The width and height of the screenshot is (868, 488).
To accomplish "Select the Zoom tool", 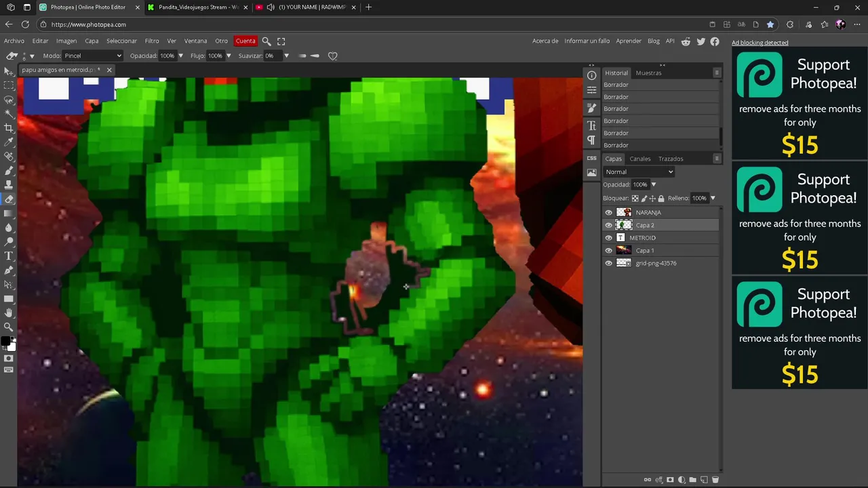I will pos(9,327).
